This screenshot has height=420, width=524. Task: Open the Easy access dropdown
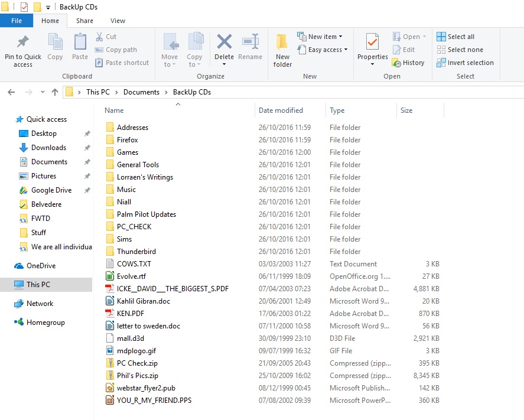point(323,50)
